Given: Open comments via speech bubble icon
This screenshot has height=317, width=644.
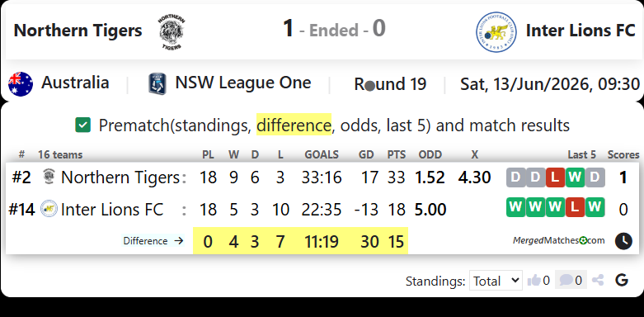Looking at the screenshot, I should coord(566,281).
